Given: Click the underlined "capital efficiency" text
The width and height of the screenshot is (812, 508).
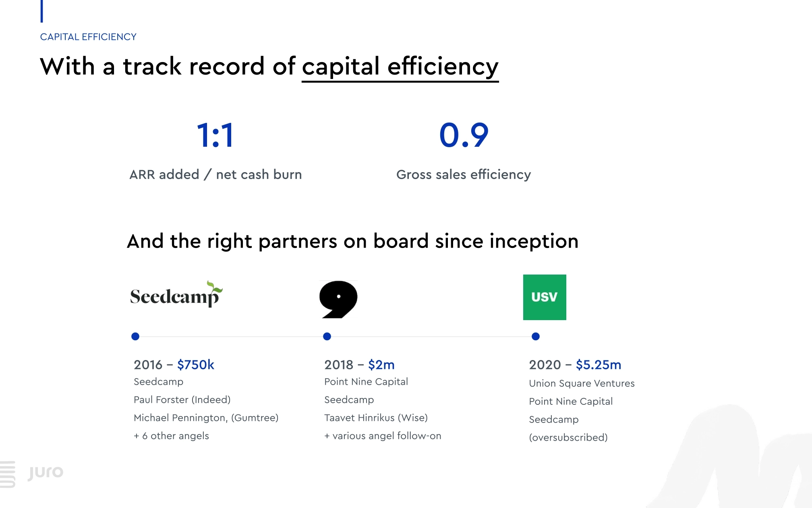Looking at the screenshot, I should [400, 67].
